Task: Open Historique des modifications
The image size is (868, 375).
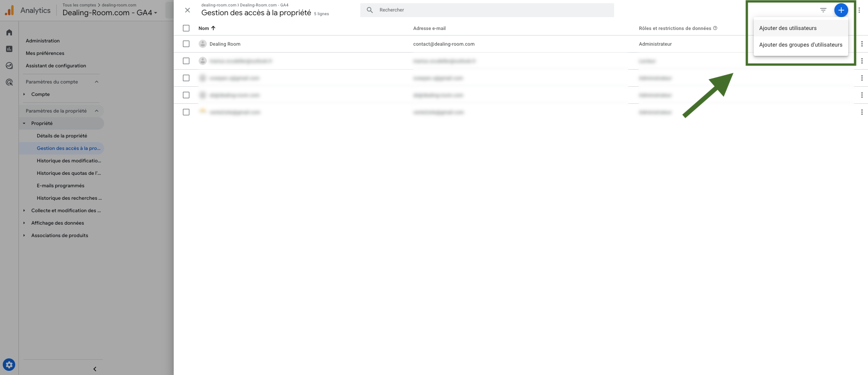Action: pyautogui.click(x=69, y=161)
